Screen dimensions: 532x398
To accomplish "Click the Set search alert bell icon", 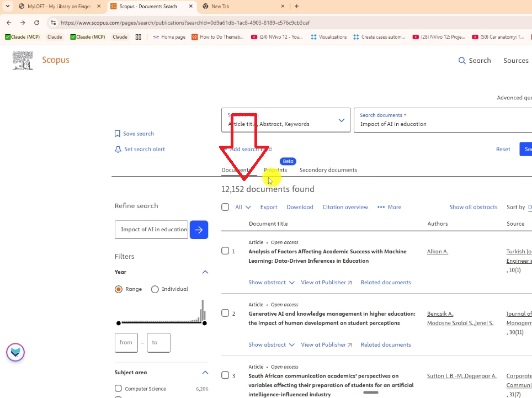I will click(x=118, y=149).
